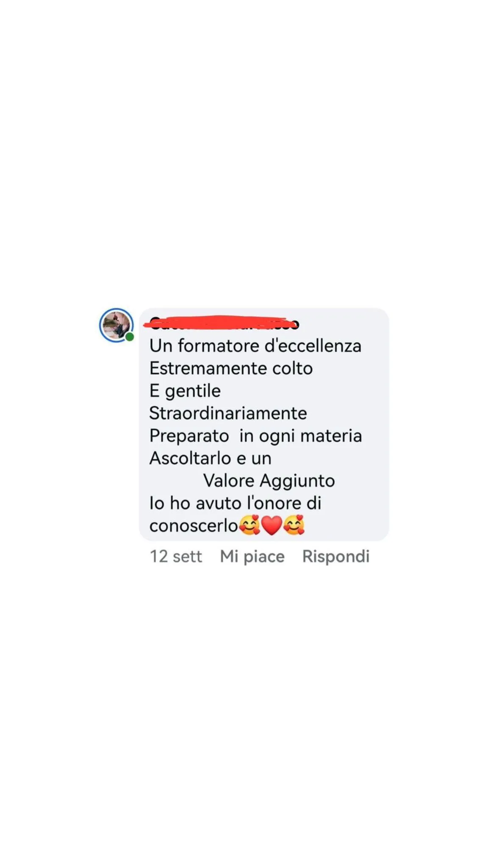
Task: Click the text "E gentile"
Action: pyautogui.click(x=185, y=391)
